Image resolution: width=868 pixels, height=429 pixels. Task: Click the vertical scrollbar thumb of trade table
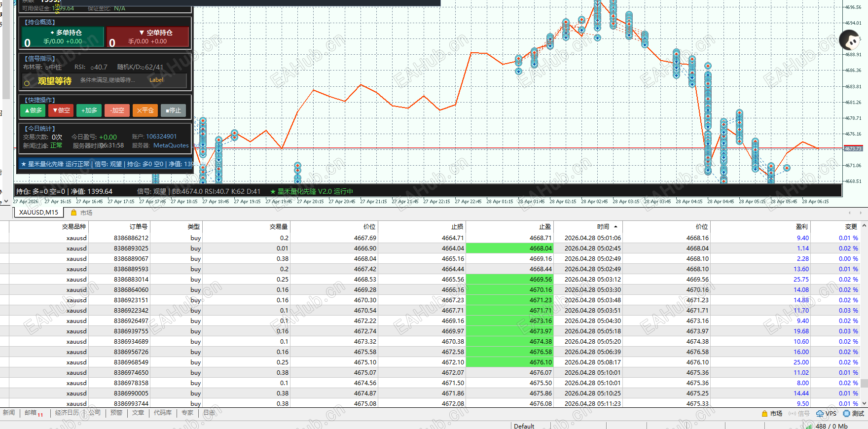point(864,383)
